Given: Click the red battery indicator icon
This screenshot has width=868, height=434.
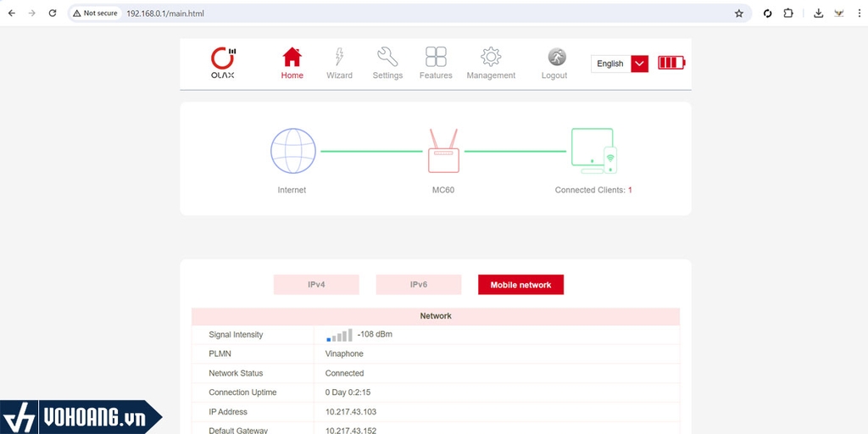Looking at the screenshot, I should coord(671,63).
